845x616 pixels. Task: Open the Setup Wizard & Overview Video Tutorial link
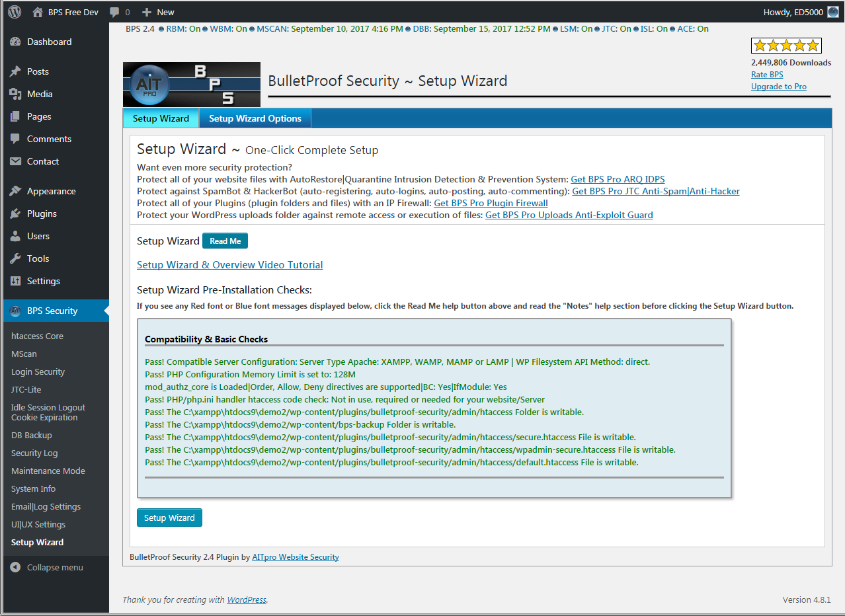229,265
